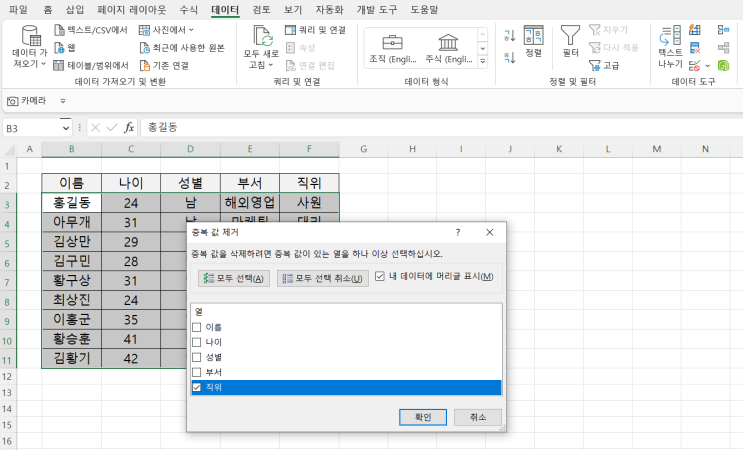Screen dimensions: 743x450
Task: Uncheck the 직위 column checkbox
Action: click(197, 387)
